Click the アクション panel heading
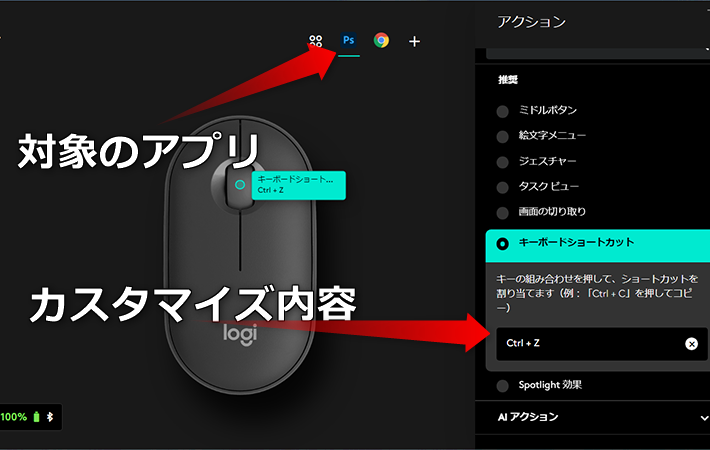Viewport: 710px width, 450px height. [x=532, y=22]
